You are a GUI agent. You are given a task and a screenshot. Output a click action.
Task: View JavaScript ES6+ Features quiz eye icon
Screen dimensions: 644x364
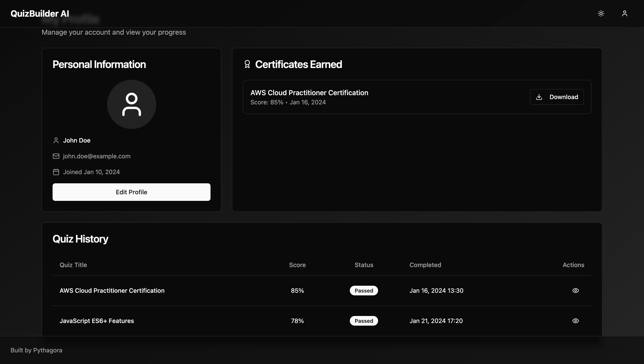pos(575,321)
